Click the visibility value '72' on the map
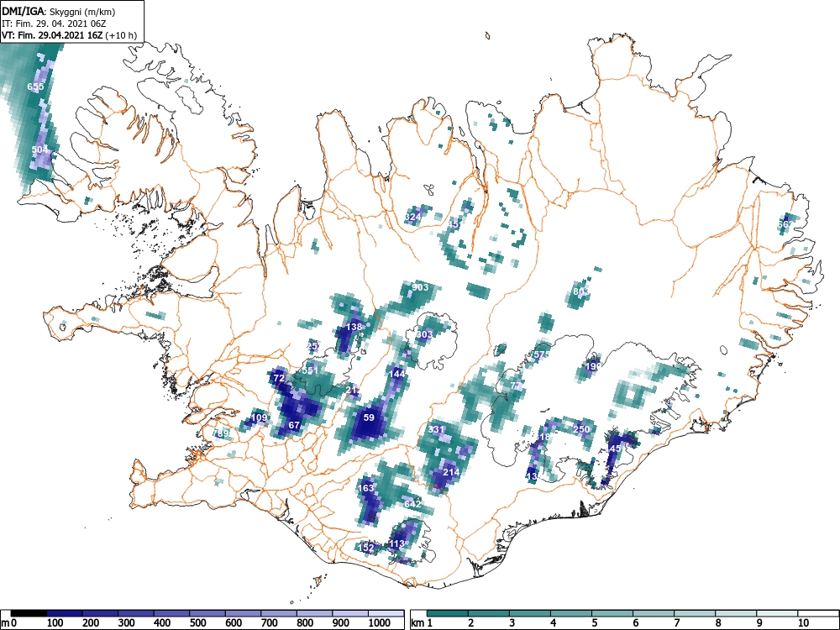Screen dimensions: 840x630 coord(279,378)
